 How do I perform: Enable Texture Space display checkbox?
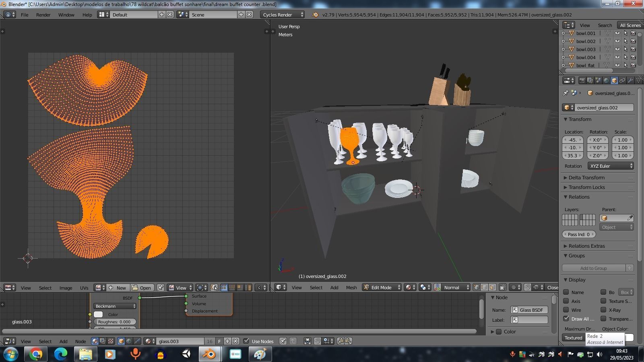[x=603, y=301]
